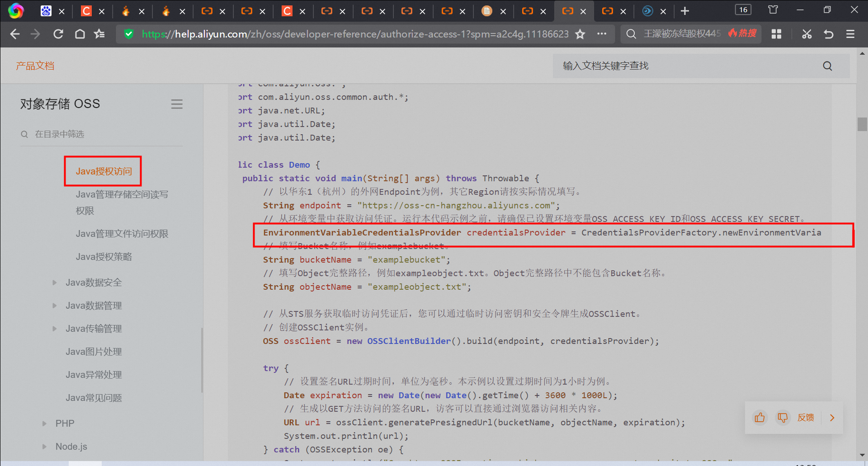Screen dimensions: 868x466
Task: Click the browser address bar URL
Action: (x=355, y=34)
